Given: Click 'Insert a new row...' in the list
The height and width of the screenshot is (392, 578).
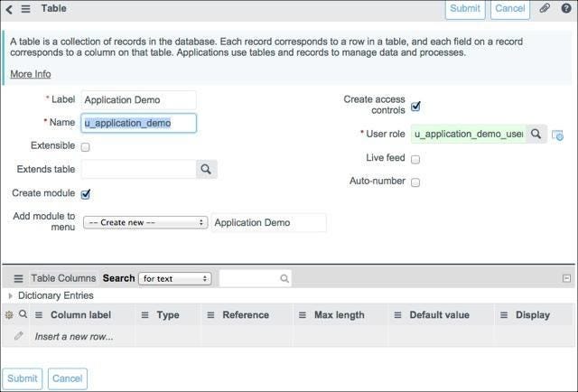Looking at the screenshot, I should [x=74, y=336].
